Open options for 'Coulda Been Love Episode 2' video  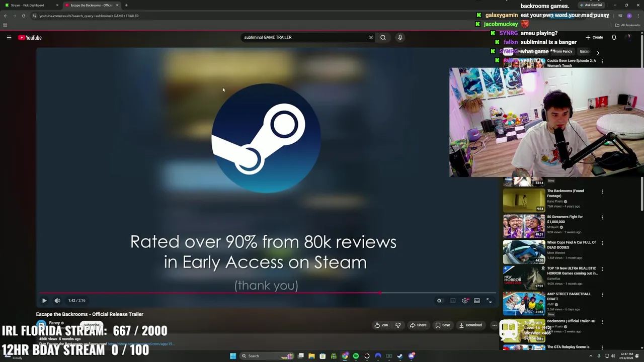pyautogui.click(x=602, y=61)
